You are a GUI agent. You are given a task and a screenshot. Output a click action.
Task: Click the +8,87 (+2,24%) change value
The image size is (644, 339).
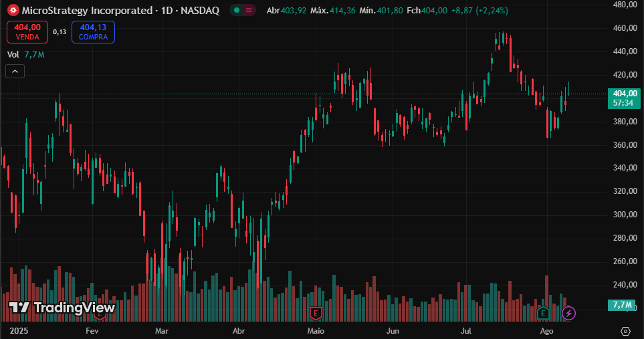(479, 10)
